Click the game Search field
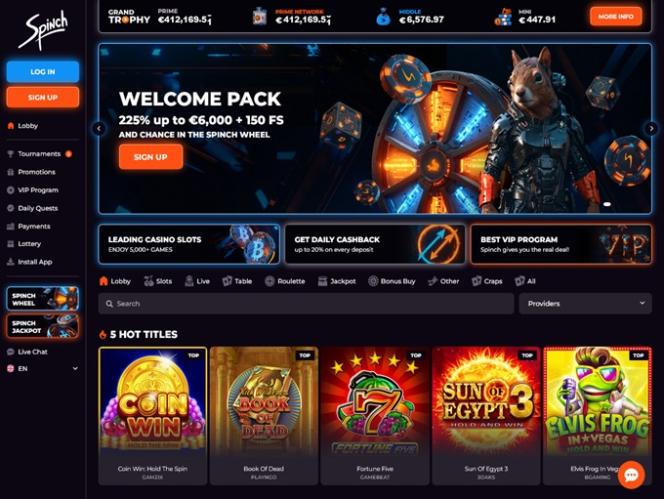The width and height of the screenshot is (664, 499). click(306, 303)
